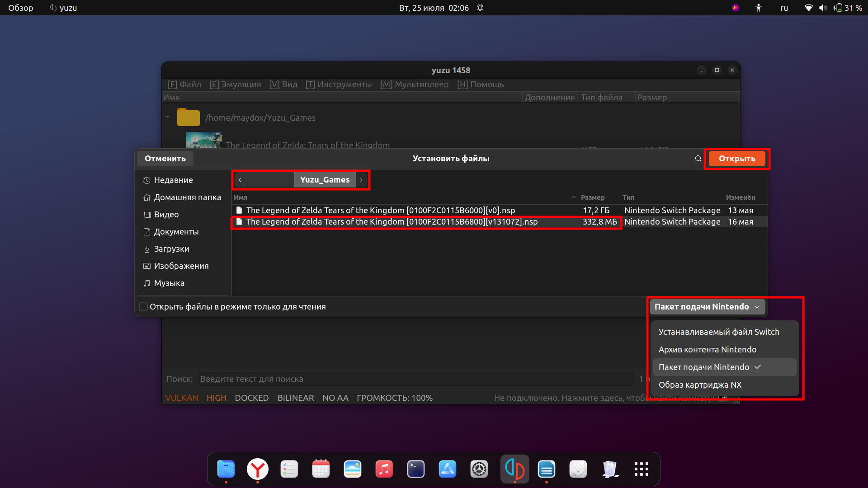The image size is (868, 488).
Task: Click the search magnifier icon in file dialog
Action: [x=698, y=159]
